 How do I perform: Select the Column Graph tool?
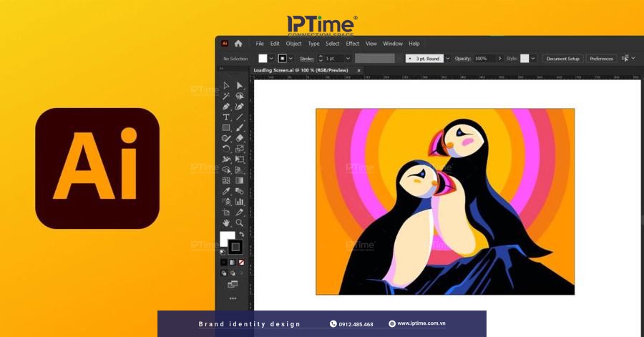240,202
